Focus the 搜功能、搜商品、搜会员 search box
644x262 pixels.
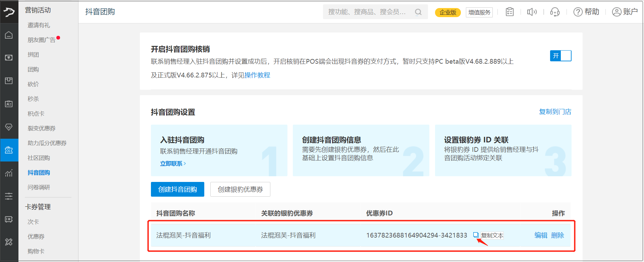tap(375, 12)
